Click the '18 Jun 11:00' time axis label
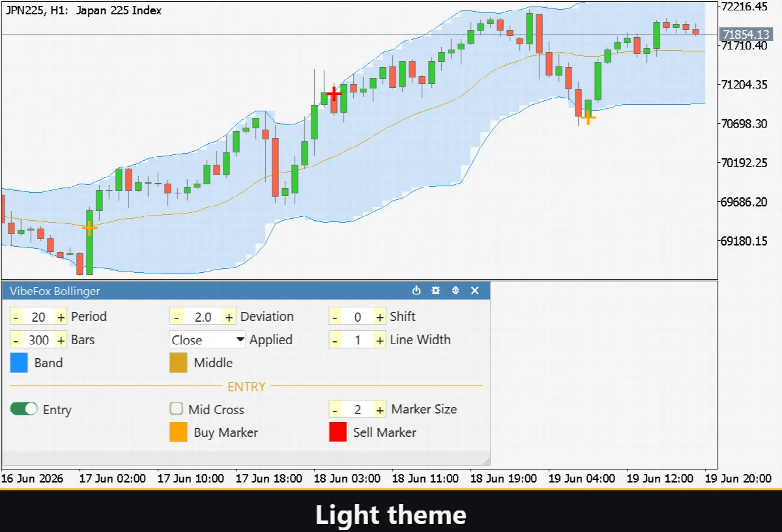 426,478
